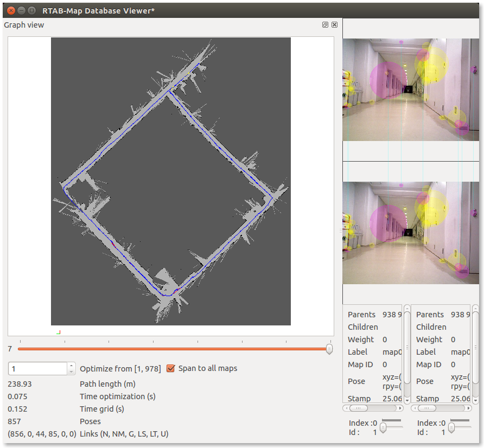
Task: Click the right image Index slider handle
Action: [451, 427]
